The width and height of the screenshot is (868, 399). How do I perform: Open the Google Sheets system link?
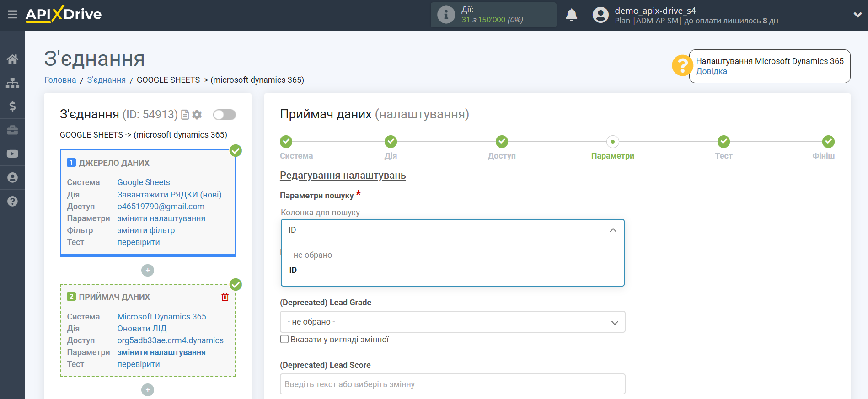(144, 182)
